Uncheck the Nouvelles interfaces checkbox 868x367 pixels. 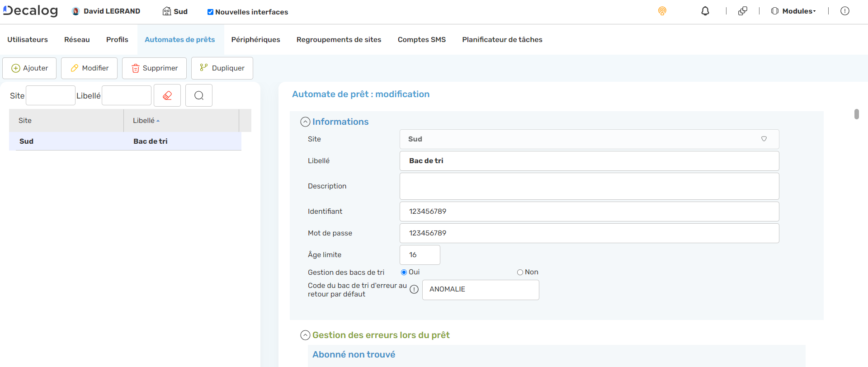210,12
